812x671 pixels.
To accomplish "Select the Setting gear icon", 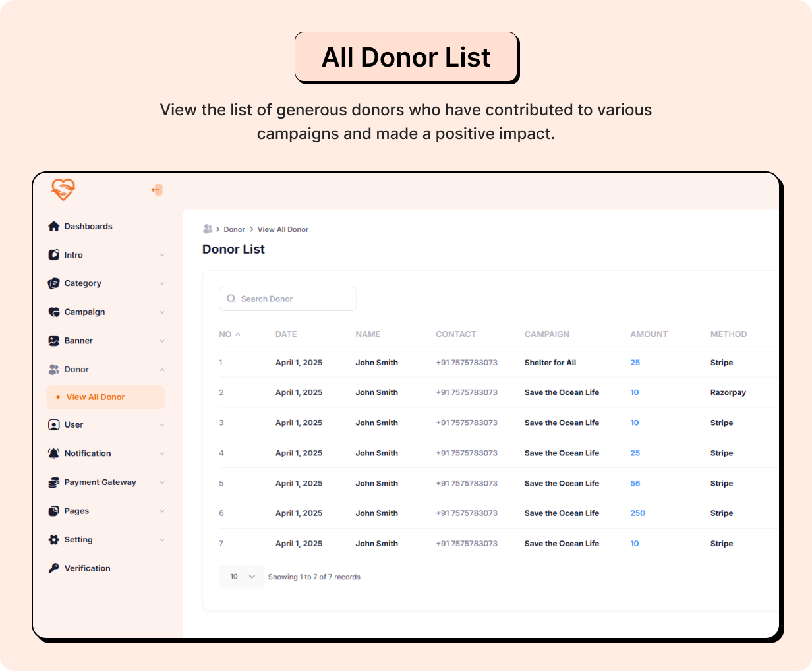I will click(53, 539).
